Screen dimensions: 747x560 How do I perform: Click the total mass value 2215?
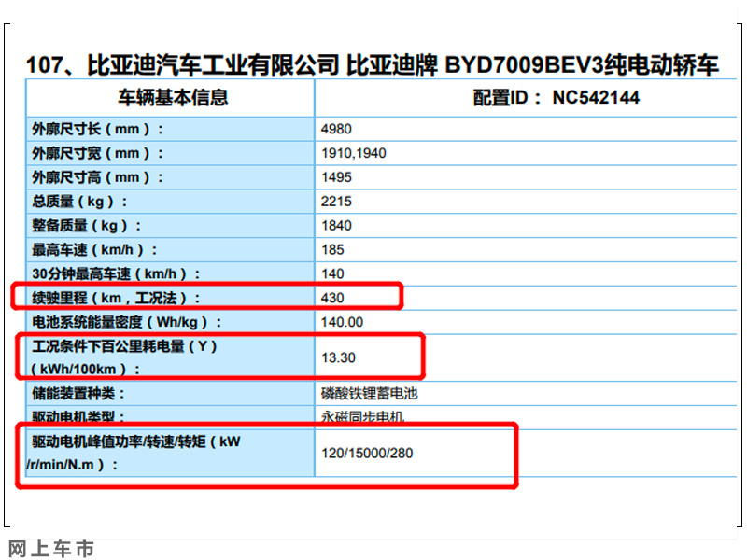336,202
